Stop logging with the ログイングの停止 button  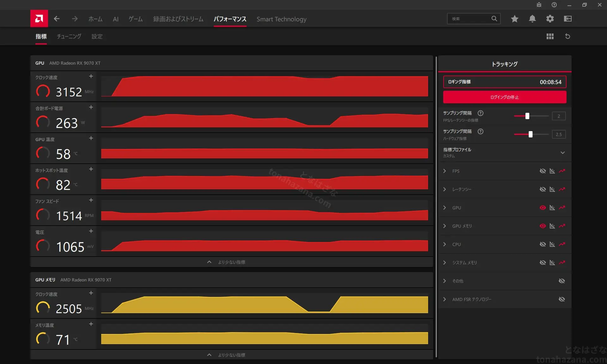pyautogui.click(x=505, y=97)
